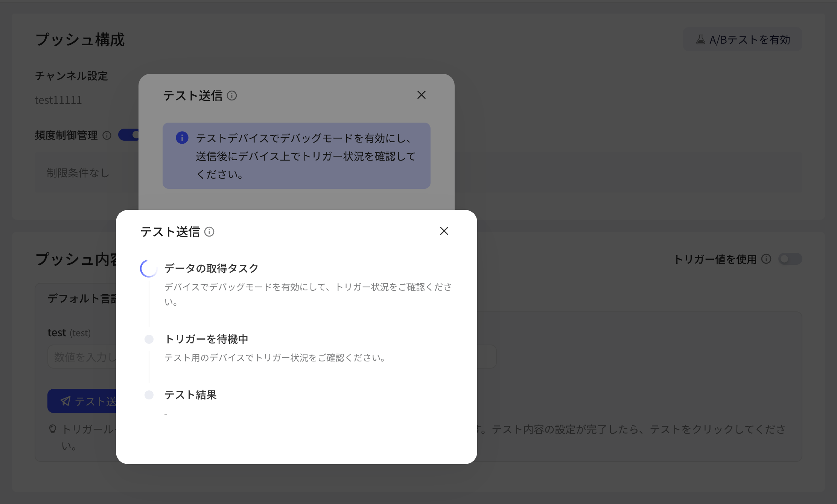Viewport: 837px width, 504px height.
Task: Close the dimmed テスト送信 dialog behind
Action: (422, 95)
